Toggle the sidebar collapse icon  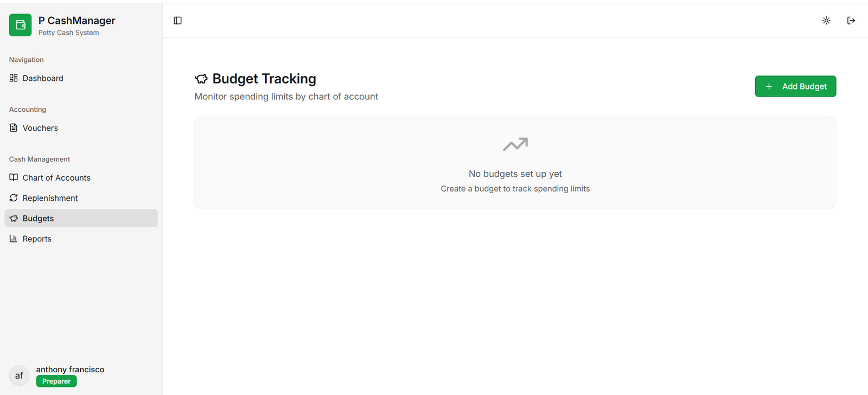(177, 21)
